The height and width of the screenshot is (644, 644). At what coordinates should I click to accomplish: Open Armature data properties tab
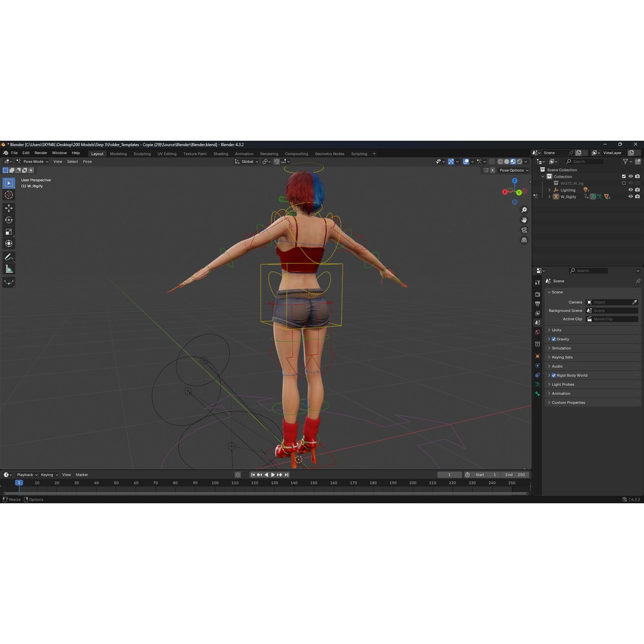537,385
